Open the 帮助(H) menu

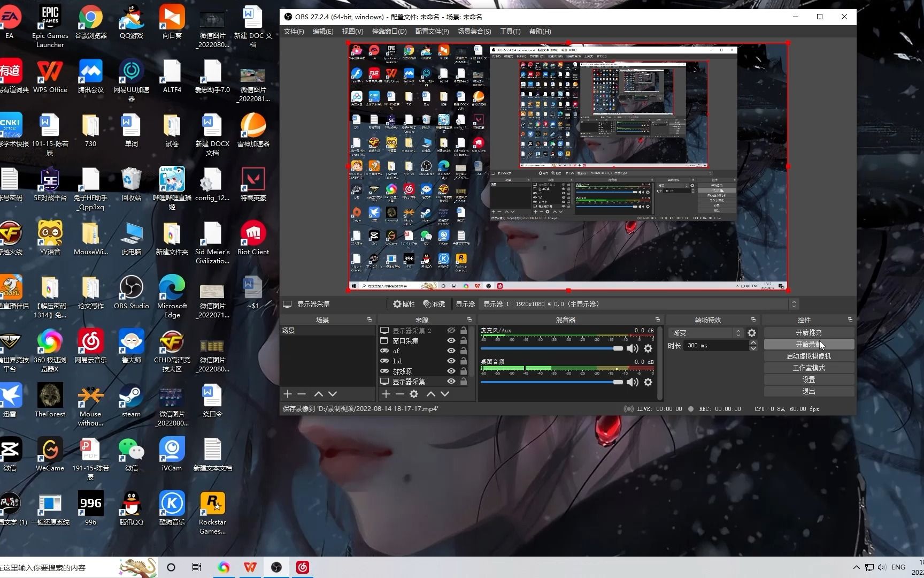540,32
